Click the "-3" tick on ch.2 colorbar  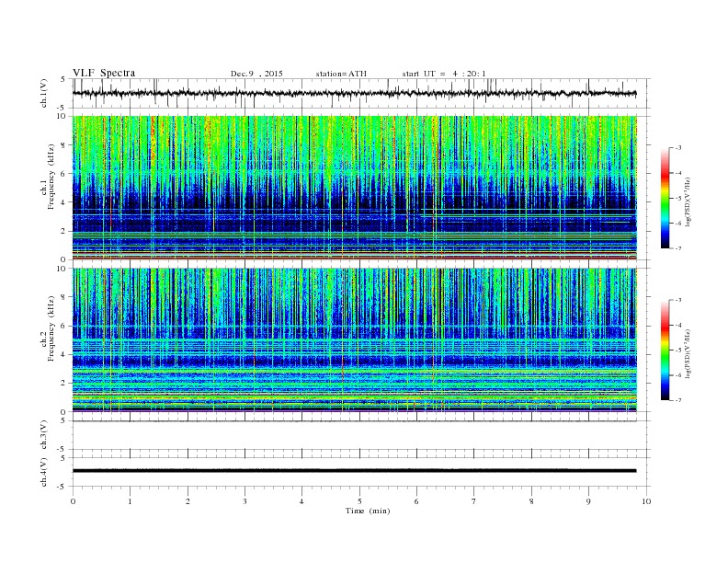coord(678,300)
